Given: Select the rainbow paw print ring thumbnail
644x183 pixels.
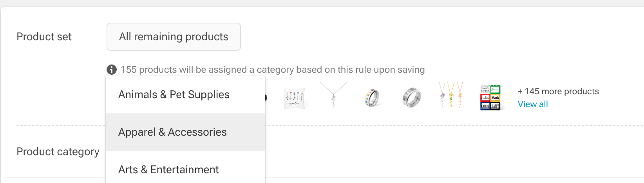Looking at the screenshot, I should tap(372, 98).
